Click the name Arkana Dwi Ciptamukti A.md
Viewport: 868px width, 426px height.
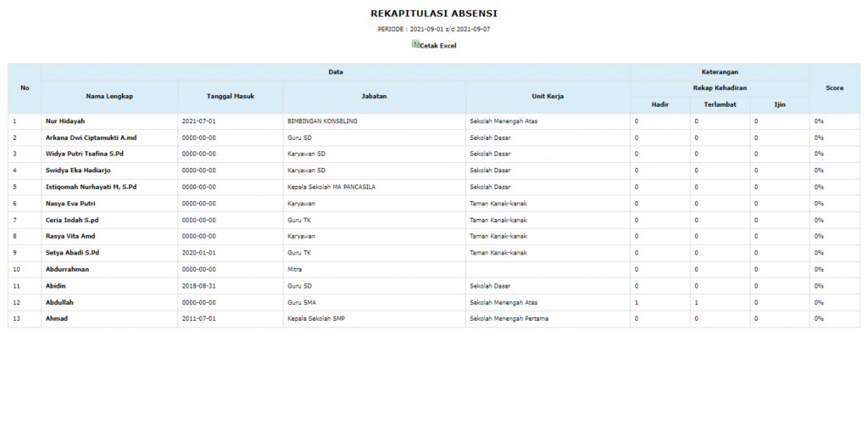click(91, 137)
